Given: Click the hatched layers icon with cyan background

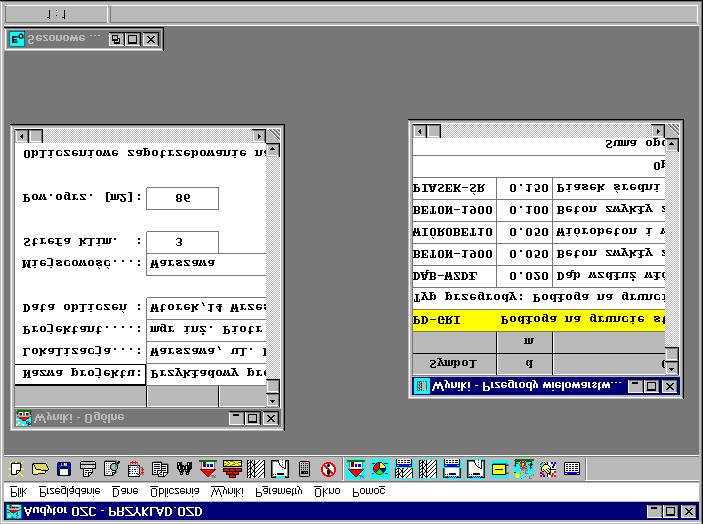Looking at the screenshot, I should coord(428,469).
